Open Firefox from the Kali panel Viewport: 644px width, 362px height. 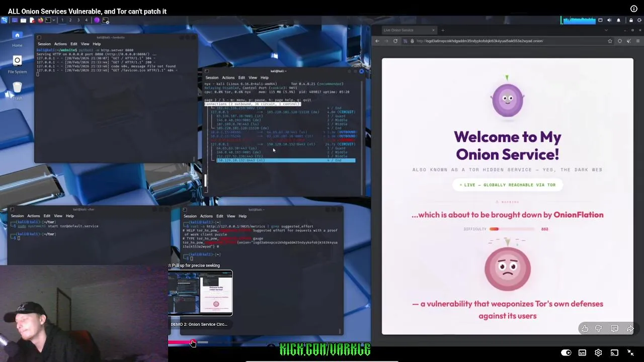[40, 20]
